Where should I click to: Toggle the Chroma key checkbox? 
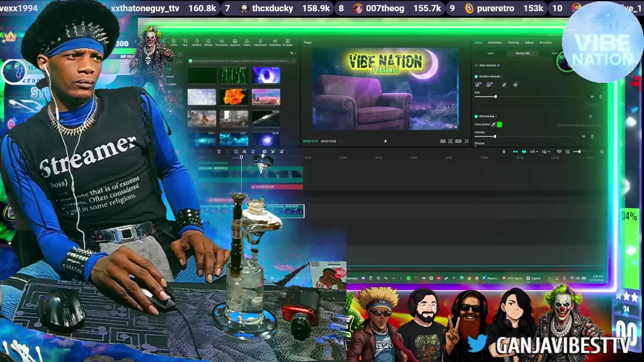tap(476, 116)
